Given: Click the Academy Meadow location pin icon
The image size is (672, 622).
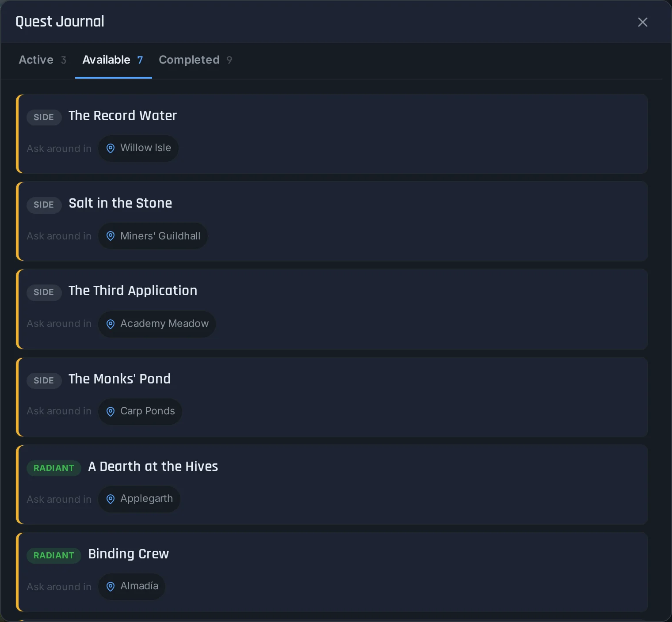Looking at the screenshot, I should [111, 324].
